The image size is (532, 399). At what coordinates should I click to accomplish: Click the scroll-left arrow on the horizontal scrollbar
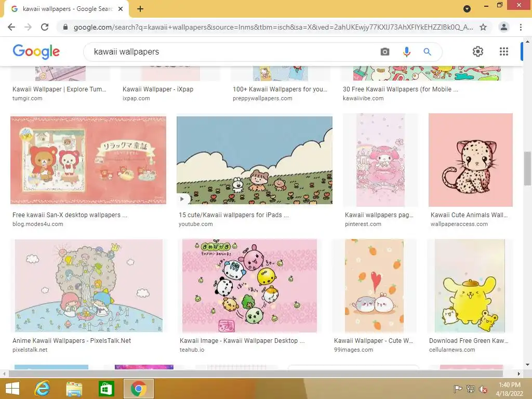coord(4,374)
